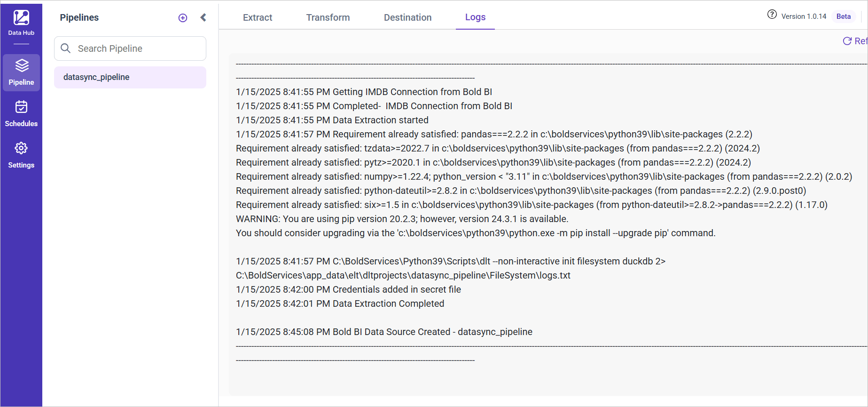Click the Version 1.0.14 label
The height and width of the screenshot is (407, 868).
pos(804,16)
